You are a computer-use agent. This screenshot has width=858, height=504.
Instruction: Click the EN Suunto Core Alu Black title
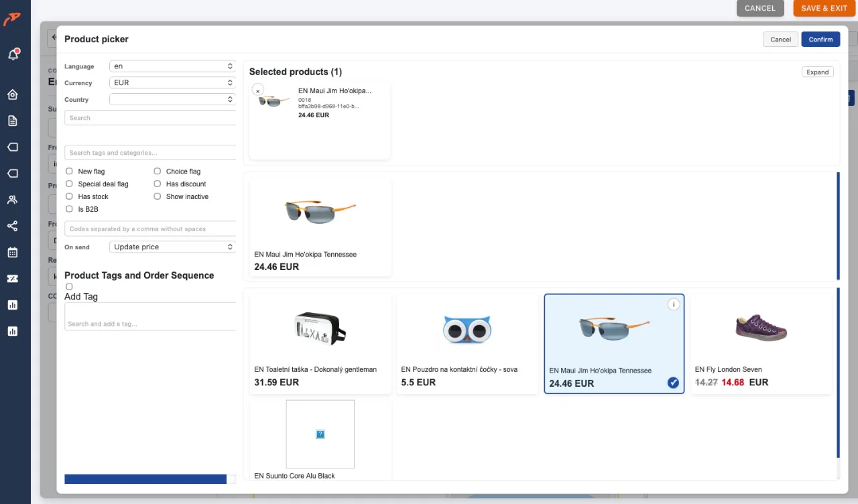[x=294, y=476]
